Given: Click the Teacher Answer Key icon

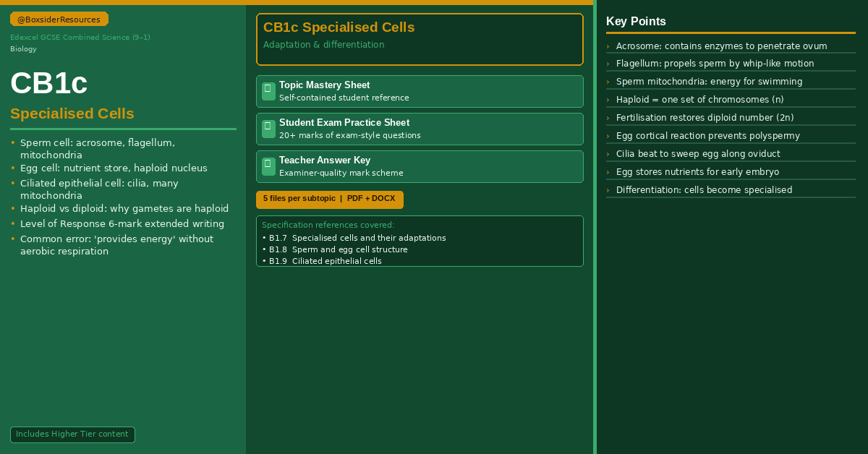Looking at the screenshot, I should (268, 166).
